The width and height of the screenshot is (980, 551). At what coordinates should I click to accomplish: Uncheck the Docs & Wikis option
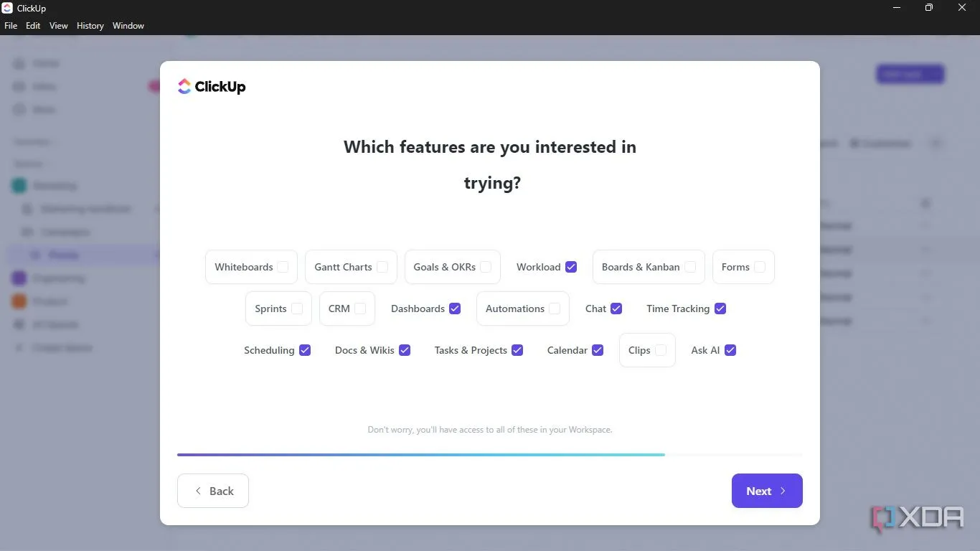click(405, 350)
